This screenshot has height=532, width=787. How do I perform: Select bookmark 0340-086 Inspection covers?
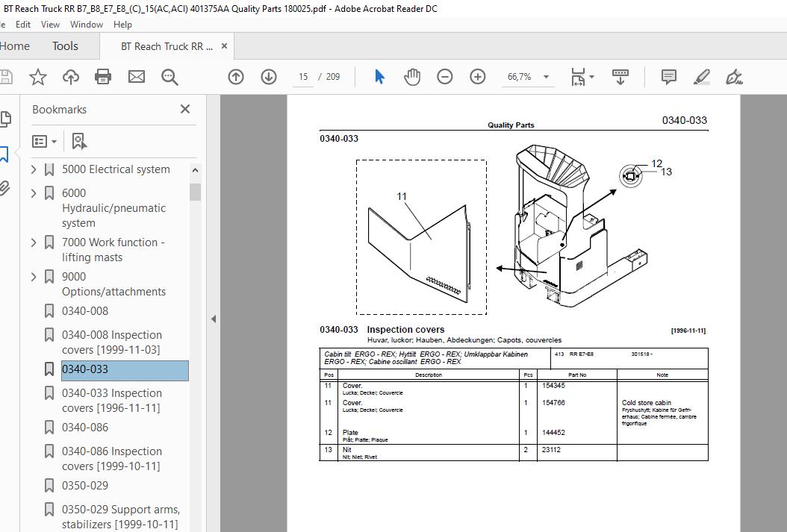click(112, 458)
